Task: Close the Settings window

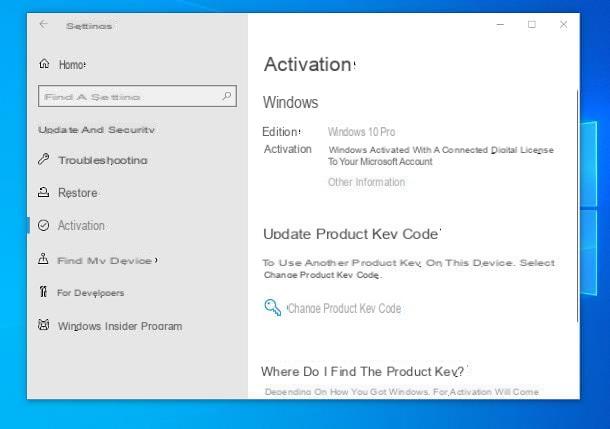Action: 563,25
